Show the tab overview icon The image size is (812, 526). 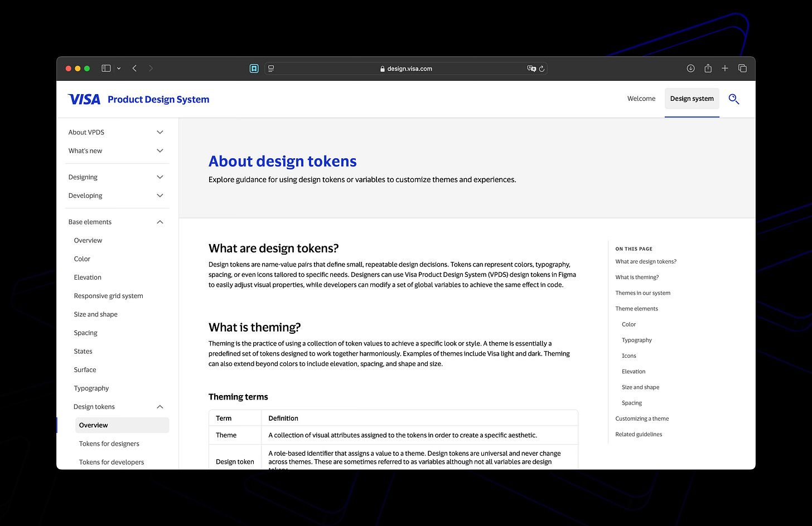click(742, 69)
